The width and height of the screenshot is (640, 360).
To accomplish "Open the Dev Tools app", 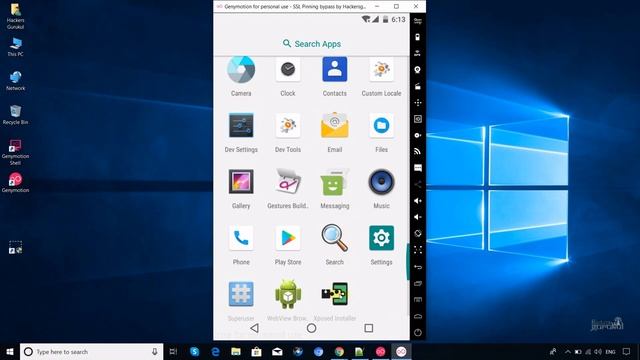I will [x=288, y=126].
